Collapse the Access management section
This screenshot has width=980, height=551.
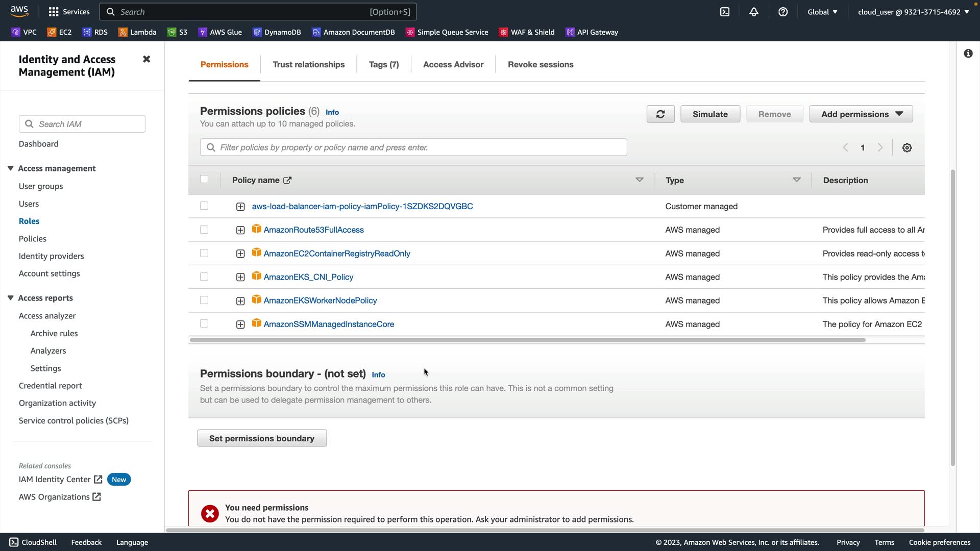pyautogui.click(x=10, y=168)
